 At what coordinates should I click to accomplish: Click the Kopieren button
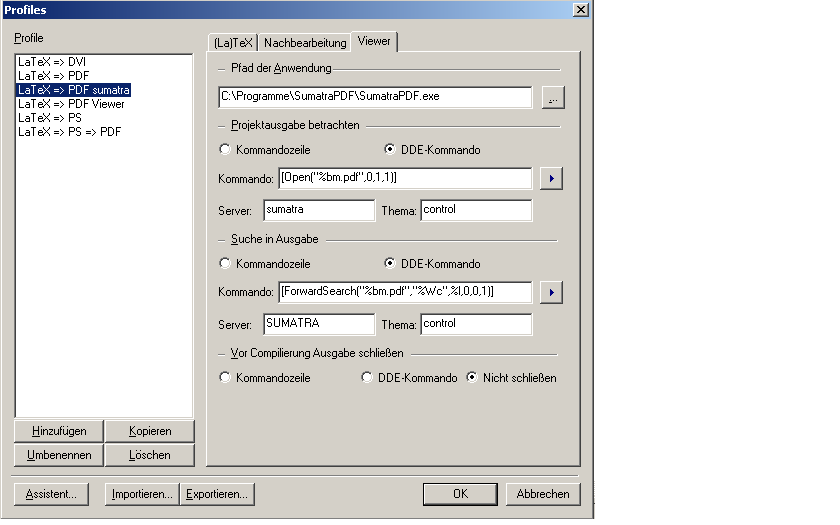click(150, 431)
